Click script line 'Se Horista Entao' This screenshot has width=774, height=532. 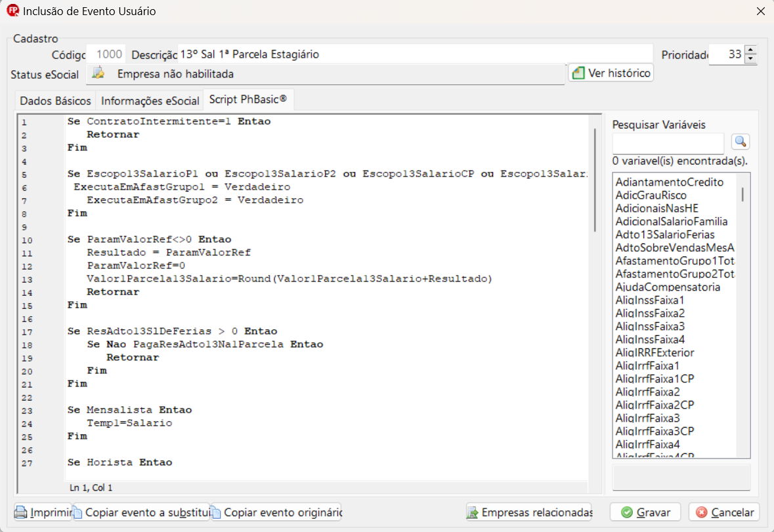(x=119, y=462)
